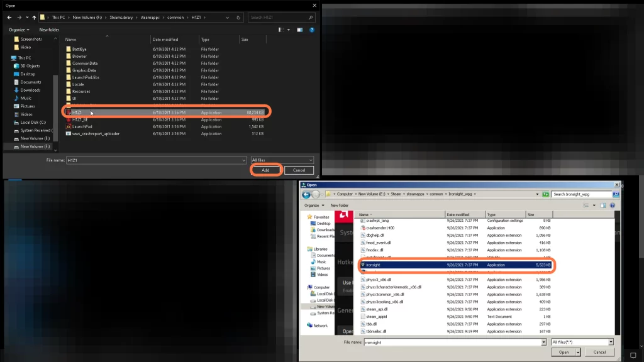This screenshot has width=644, height=362.
Task: Toggle the preview pane in H1Z1 dialog
Action: [x=300, y=30]
